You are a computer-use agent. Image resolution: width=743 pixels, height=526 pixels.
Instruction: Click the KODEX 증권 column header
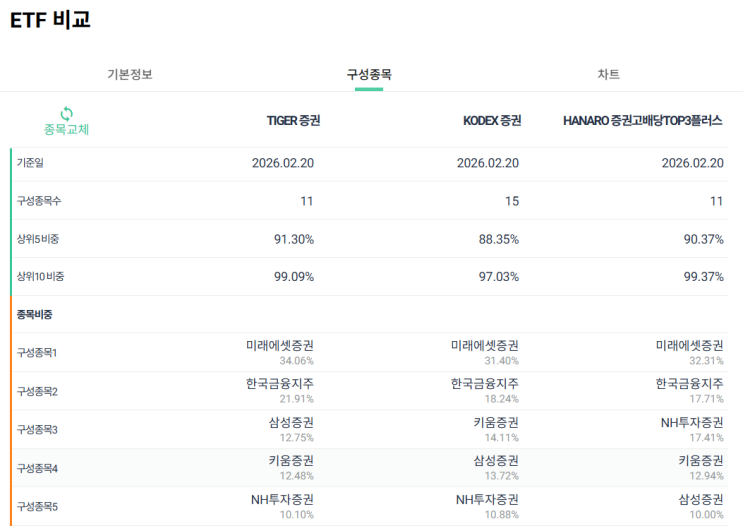[x=492, y=121]
